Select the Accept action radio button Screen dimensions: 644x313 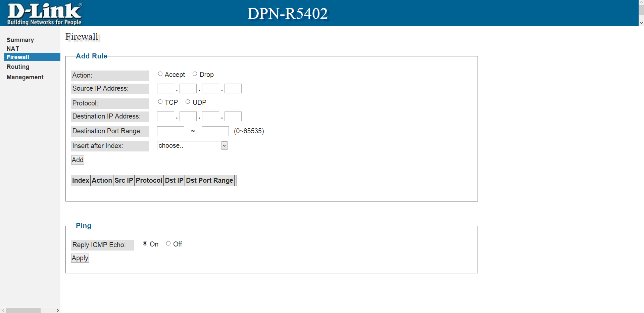tap(160, 74)
